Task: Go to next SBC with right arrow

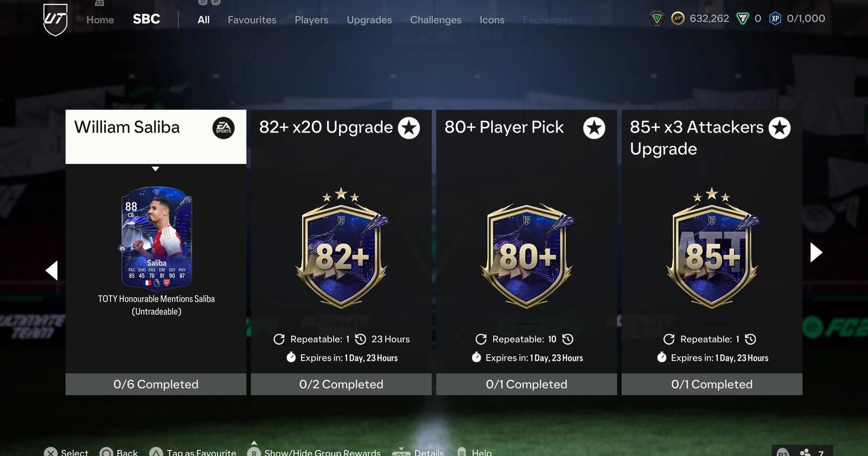Action: [816, 252]
